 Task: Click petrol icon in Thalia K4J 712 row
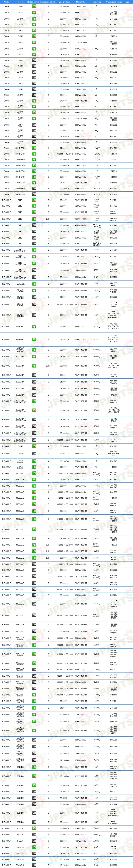coord(34,829)
